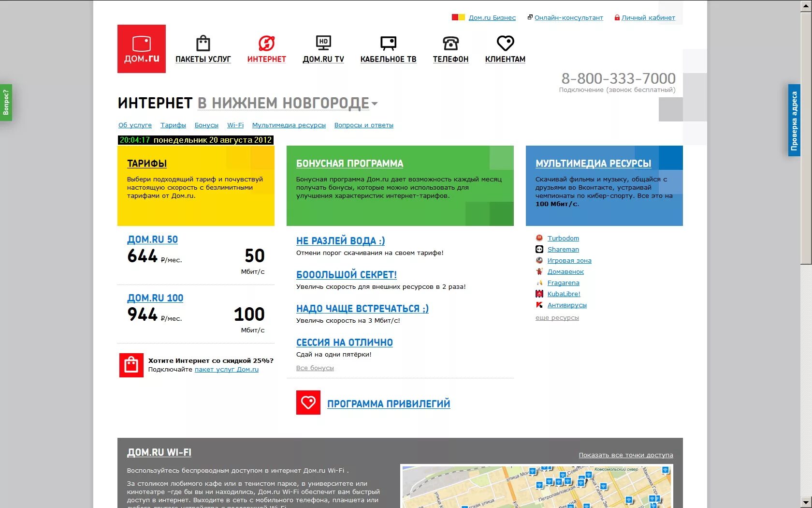Click the phone number 8-800-333-7000
Viewport: 812px width, 508px height.
point(618,78)
